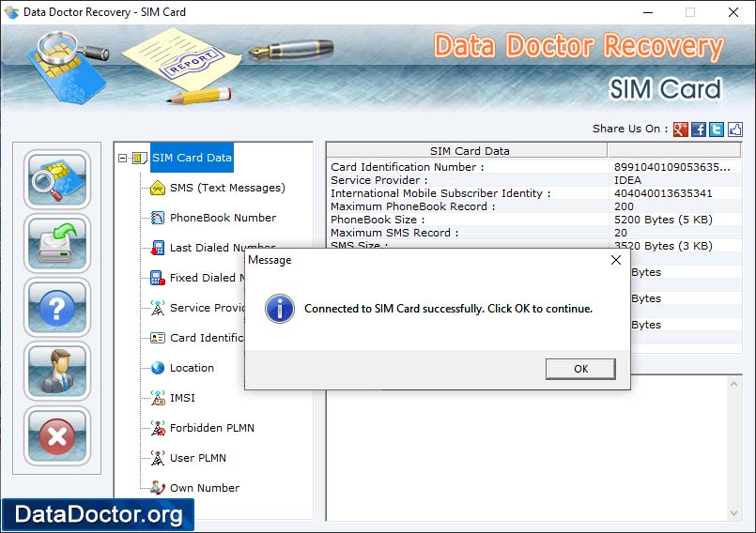Close the Message dialog with X
This screenshot has height=533, width=756.
click(x=616, y=260)
